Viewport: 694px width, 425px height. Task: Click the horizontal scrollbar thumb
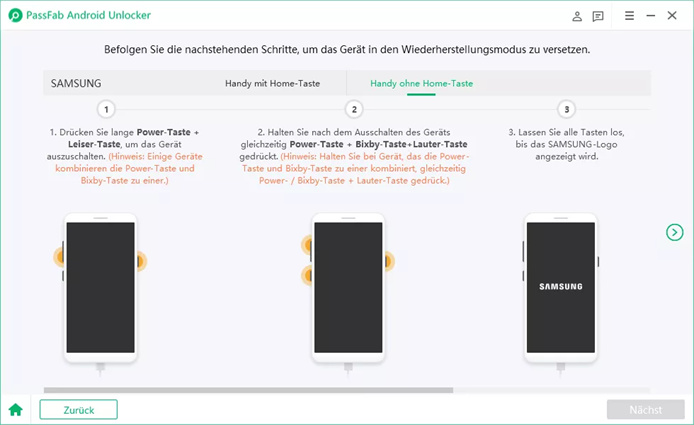(x=248, y=390)
